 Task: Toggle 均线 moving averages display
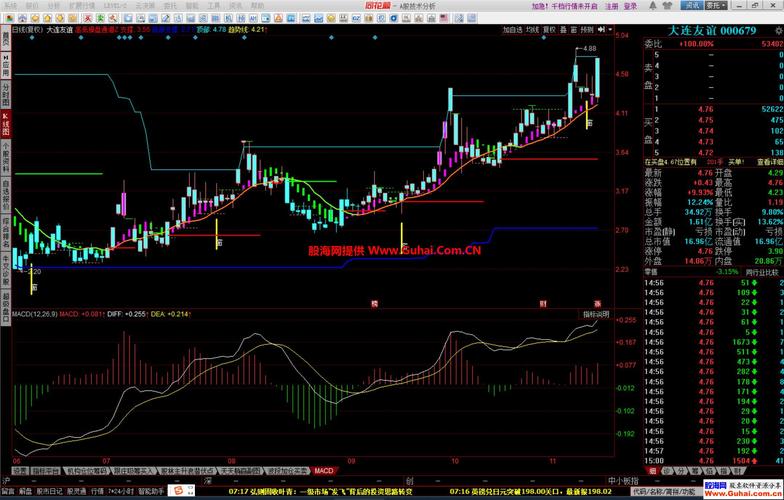[x=532, y=30]
